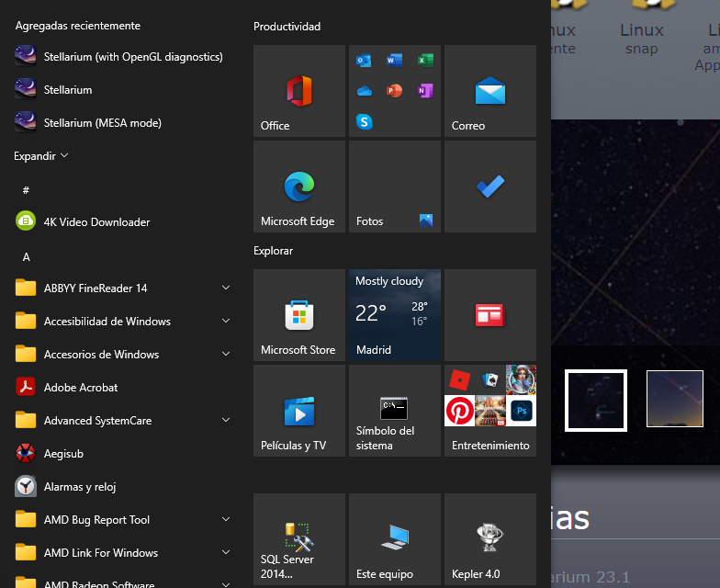The width and height of the screenshot is (720, 588).
Task: Expand the recently added list via Expandir
Action: click(x=40, y=156)
